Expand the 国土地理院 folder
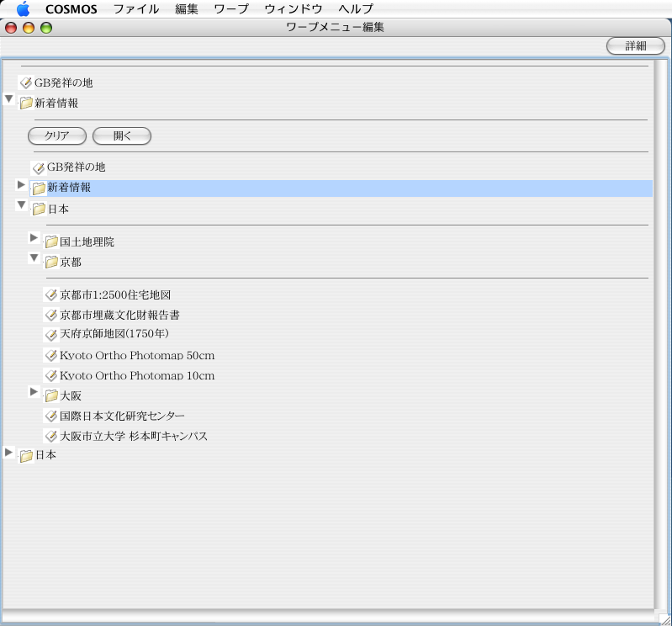The width and height of the screenshot is (672, 626). click(34, 237)
